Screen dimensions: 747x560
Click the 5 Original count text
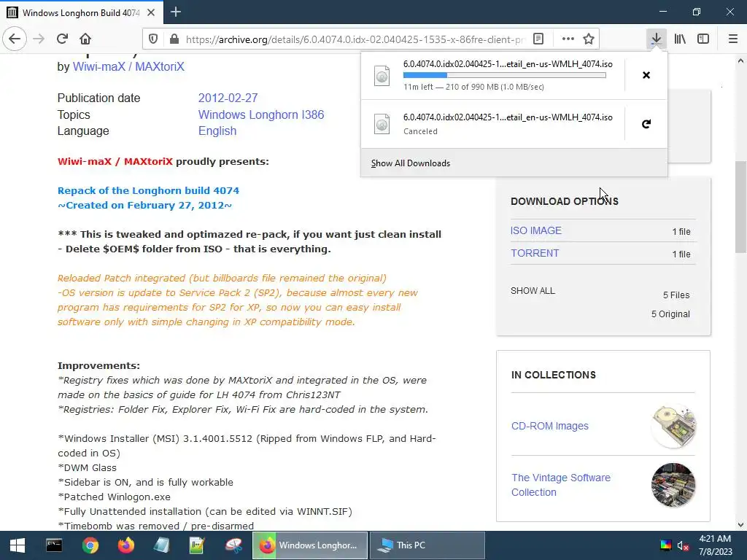pos(670,314)
